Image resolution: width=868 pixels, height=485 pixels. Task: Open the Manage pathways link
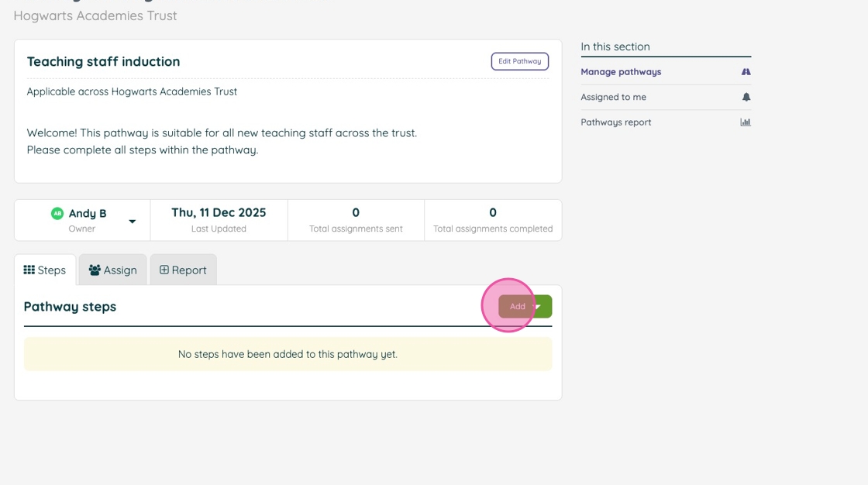tap(621, 72)
